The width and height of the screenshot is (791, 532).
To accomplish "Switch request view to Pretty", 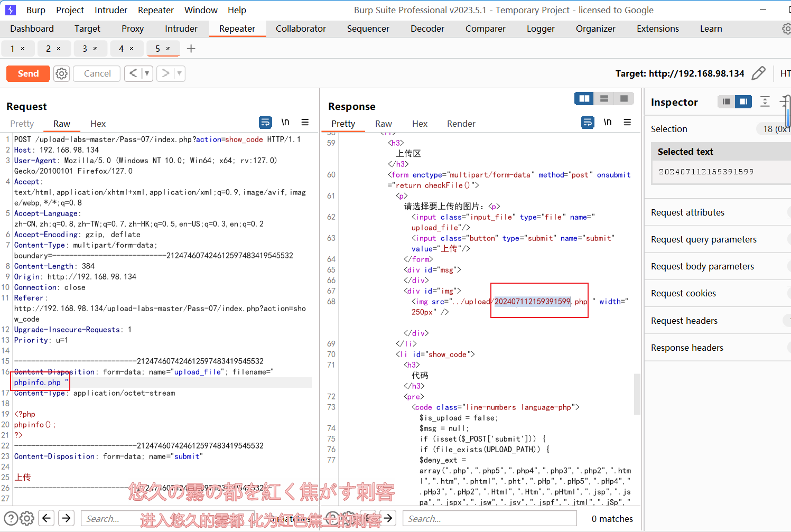I will pyautogui.click(x=22, y=124).
